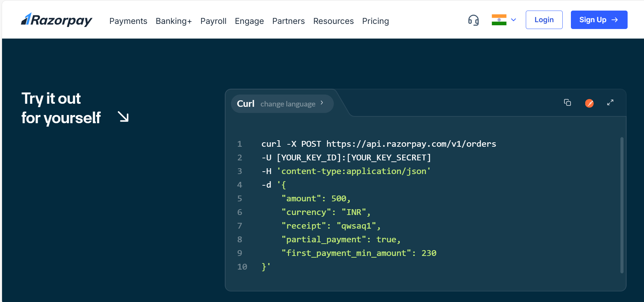Viewport: 644px width, 302px height.
Task: Open the Engage menu
Action: click(x=249, y=21)
